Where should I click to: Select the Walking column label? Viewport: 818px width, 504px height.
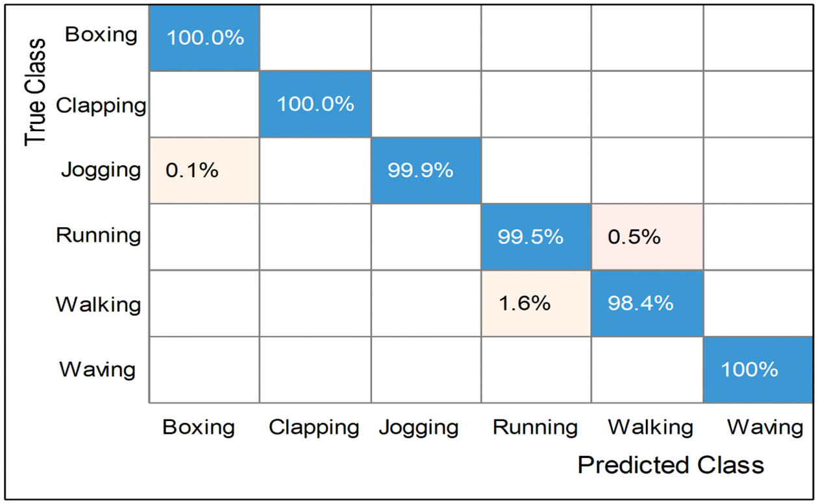[651, 427]
